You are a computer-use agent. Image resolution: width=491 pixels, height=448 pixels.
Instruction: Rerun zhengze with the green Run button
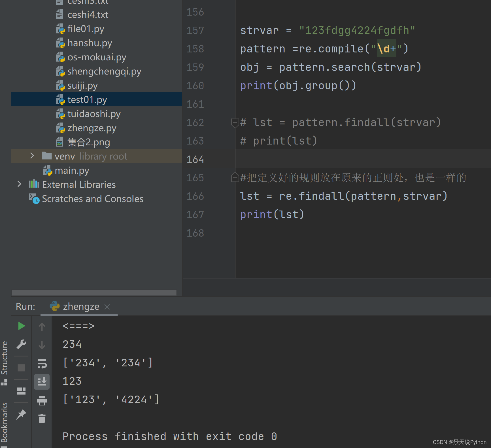click(22, 326)
